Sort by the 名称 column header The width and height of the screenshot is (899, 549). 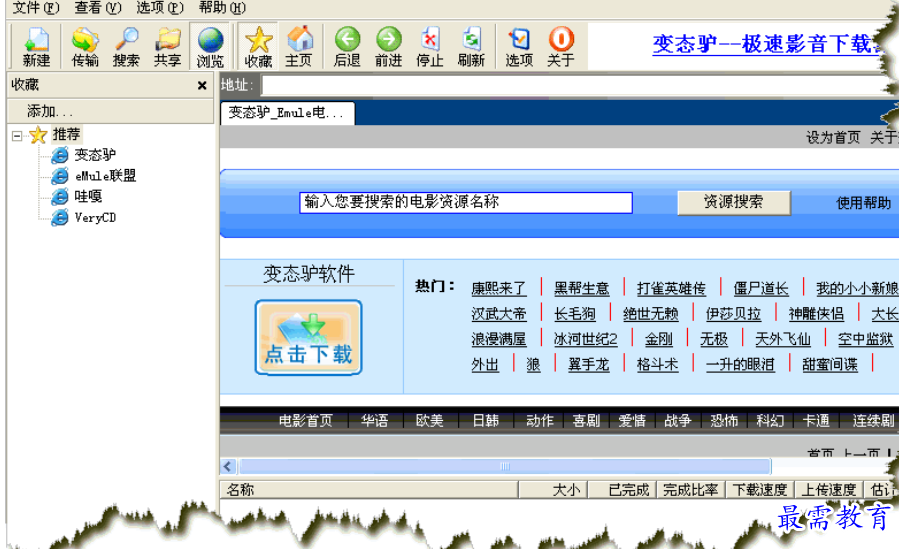pyautogui.click(x=370, y=490)
